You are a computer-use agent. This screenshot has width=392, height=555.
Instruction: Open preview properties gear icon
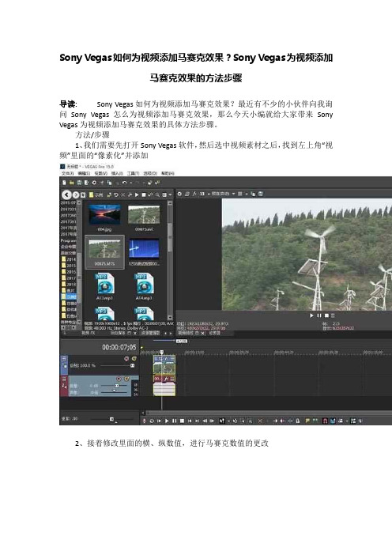point(179,194)
